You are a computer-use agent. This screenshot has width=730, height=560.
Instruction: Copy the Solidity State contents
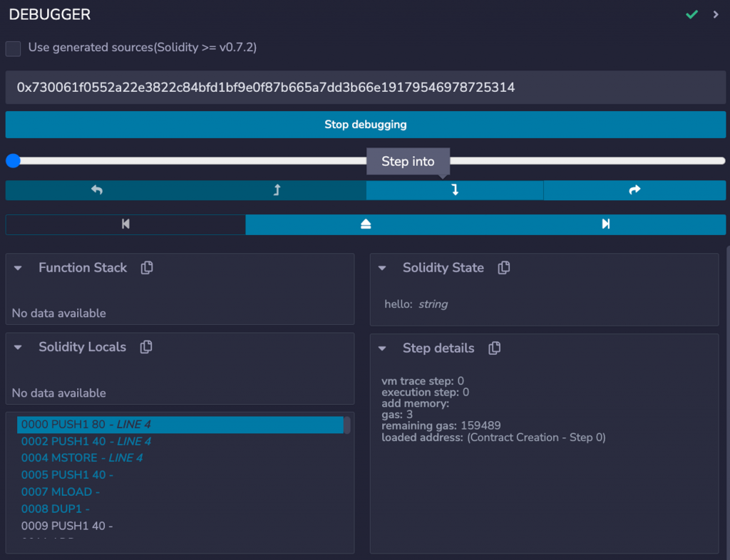point(504,267)
